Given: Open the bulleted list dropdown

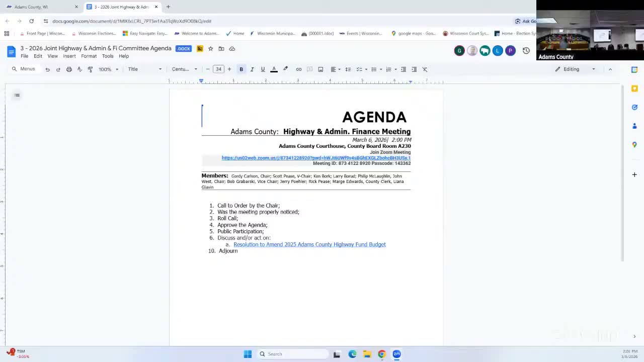Looking at the screenshot, I should point(376,69).
